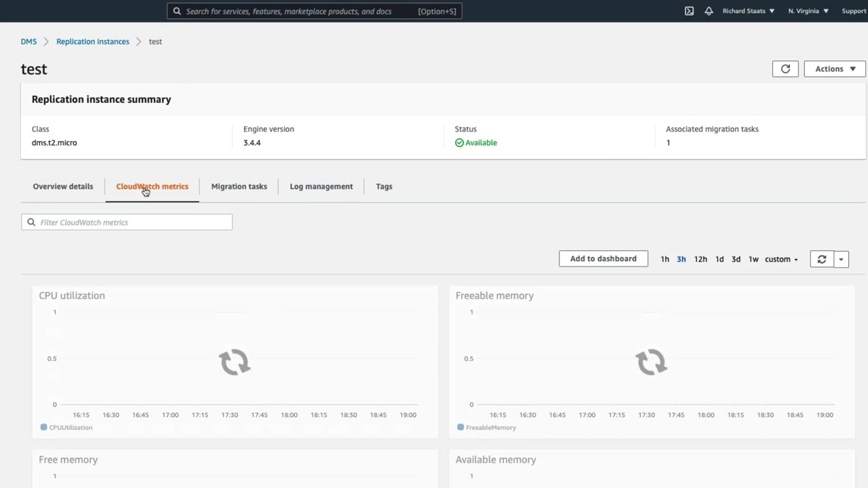Open the CloudShell terminal icon
The image size is (868, 488).
tap(689, 11)
